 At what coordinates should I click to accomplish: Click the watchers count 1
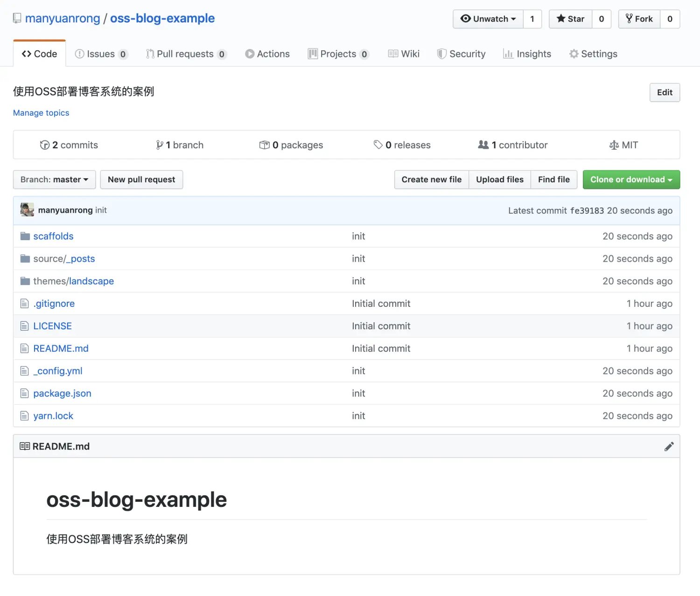532,19
